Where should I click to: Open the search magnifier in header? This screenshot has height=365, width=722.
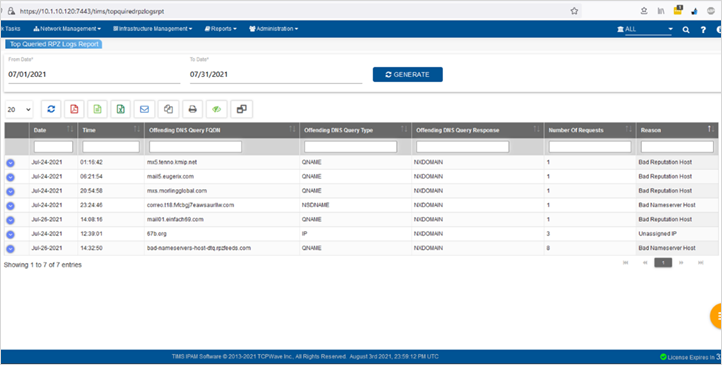coord(686,29)
